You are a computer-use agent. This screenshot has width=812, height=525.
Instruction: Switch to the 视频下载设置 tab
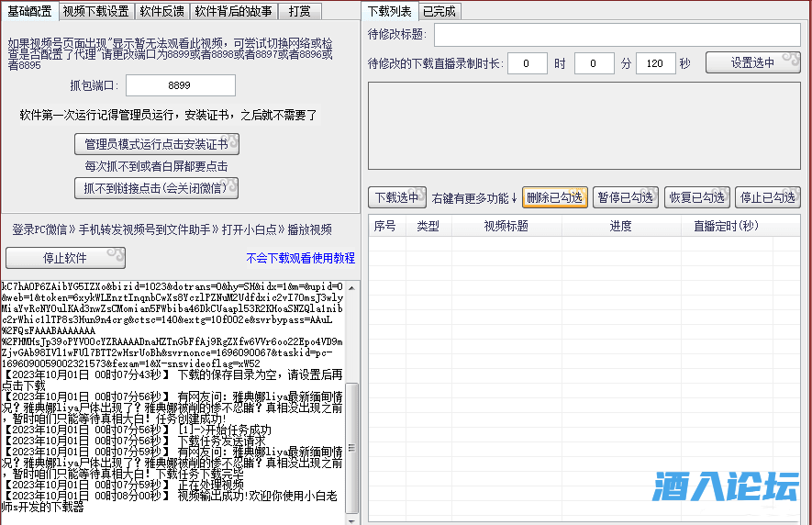[x=96, y=12]
